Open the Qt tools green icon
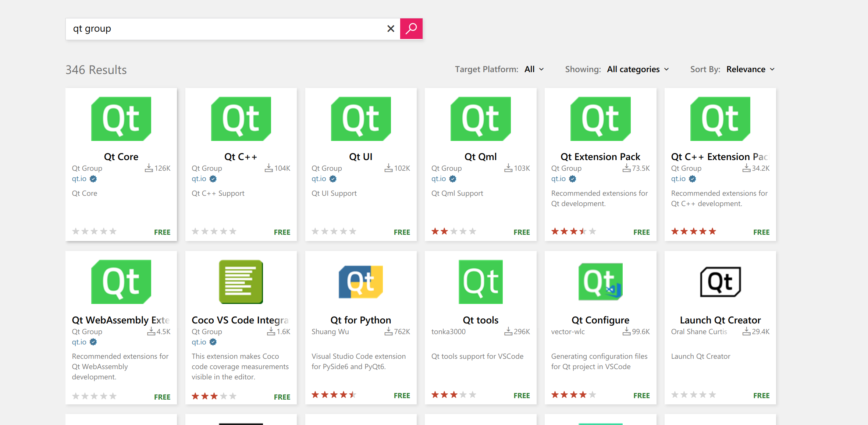Screen dimensions: 868x425 coord(480,282)
